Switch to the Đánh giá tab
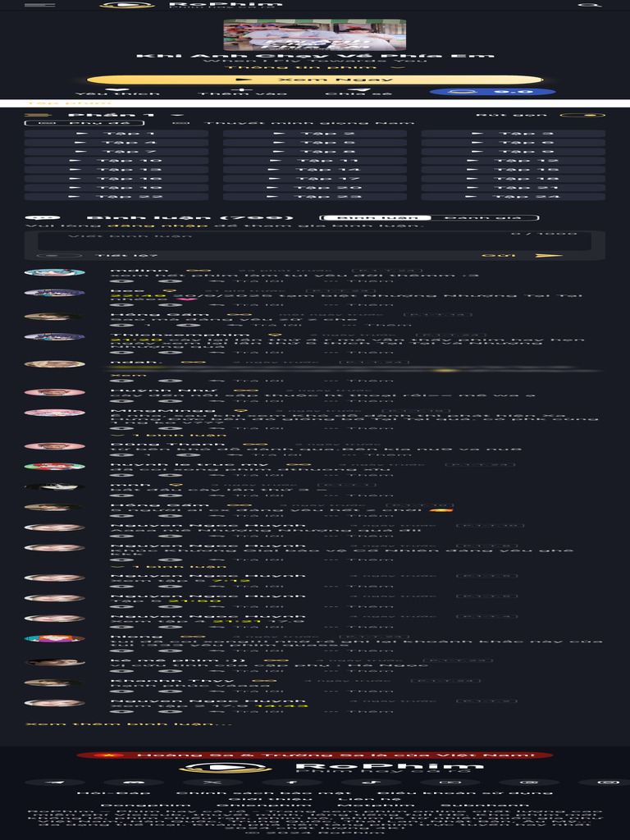Viewport: 630px width, 840px height. coord(483,218)
